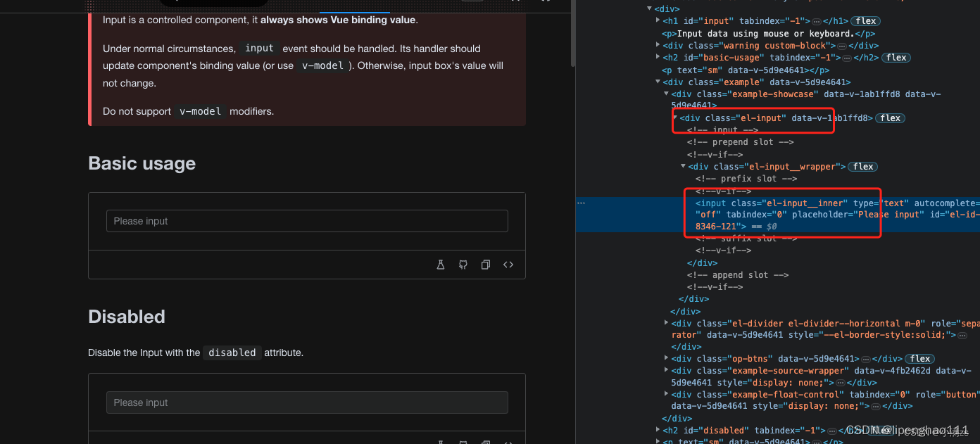Screen dimensions: 980x444
Task: Expand the example-source-wrapper div node
Action: 666,371
